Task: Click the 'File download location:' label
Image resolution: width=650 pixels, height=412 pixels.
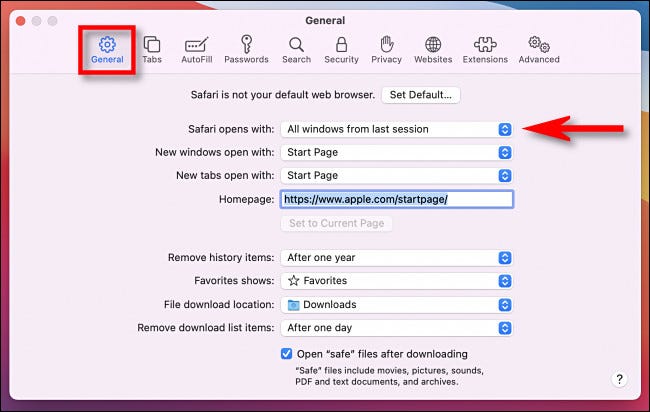Action: (x=219, y=305)
